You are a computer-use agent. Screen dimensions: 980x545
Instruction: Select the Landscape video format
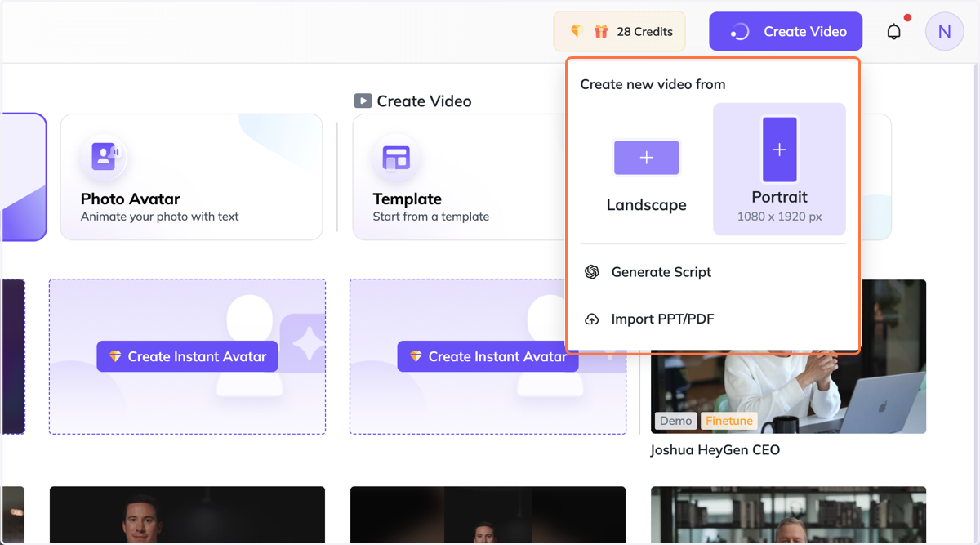(x=646, y=170)
